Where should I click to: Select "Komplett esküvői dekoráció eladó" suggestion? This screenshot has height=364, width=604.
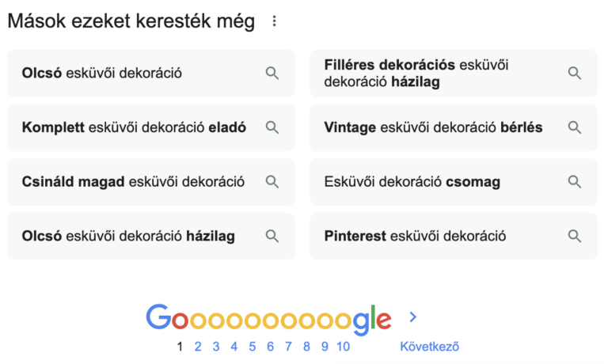tap(135, 127)
